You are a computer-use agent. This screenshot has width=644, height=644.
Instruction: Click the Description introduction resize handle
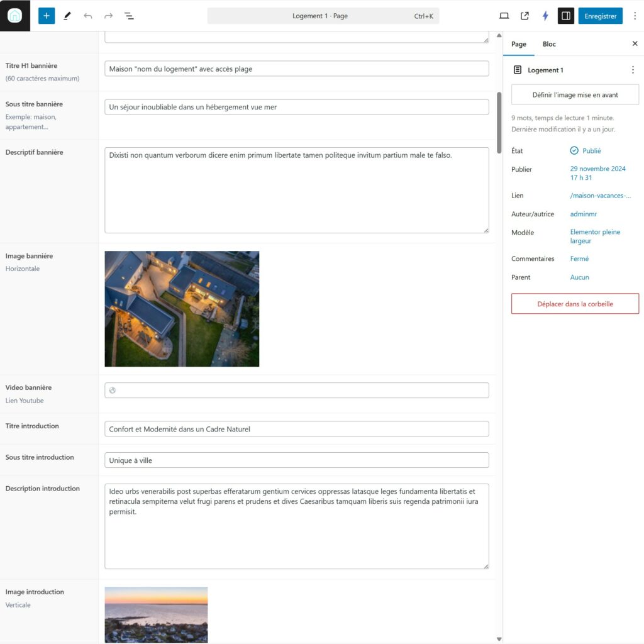coord(486,567)
